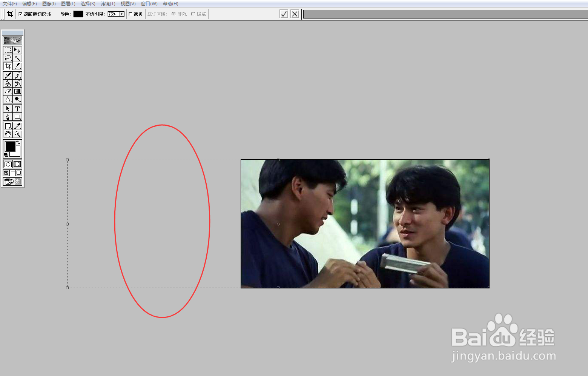Select the Rectangle shape tool
The width and height of the screenshot is (588, 376).
tap(17, 117)
